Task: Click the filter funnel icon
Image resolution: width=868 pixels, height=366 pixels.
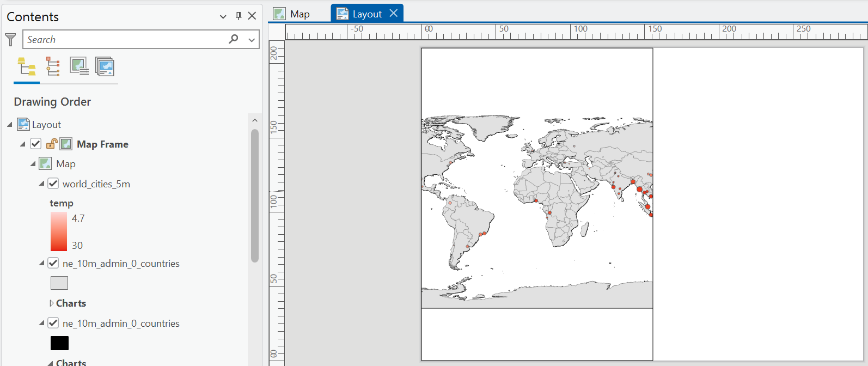Action: point(10,39)
